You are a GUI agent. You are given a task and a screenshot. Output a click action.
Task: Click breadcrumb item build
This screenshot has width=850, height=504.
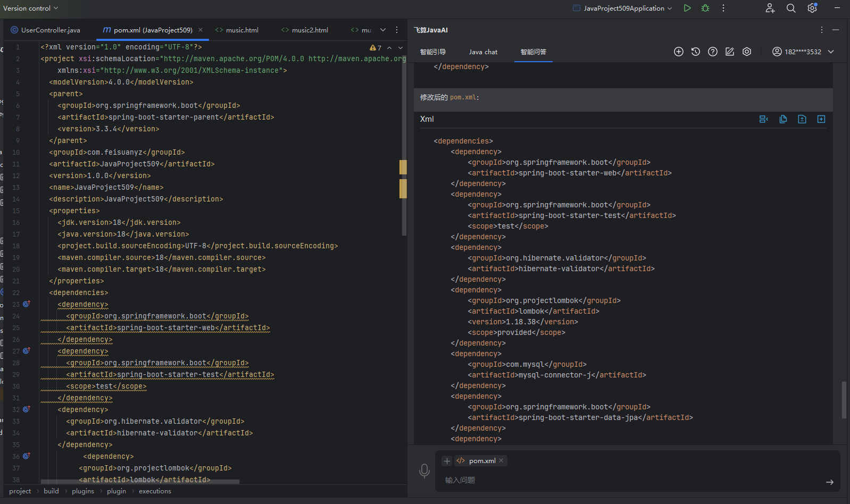[51, 491]
